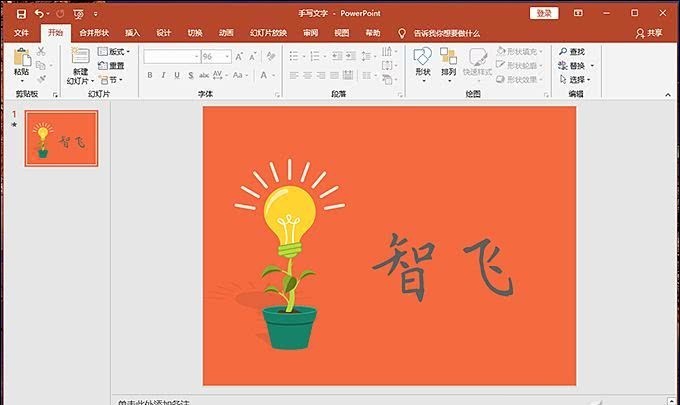Image resolution: width=680 pixels, height=405 pixels.
Task: Toggle Align Left paragraph
Action: coord(294,75)
